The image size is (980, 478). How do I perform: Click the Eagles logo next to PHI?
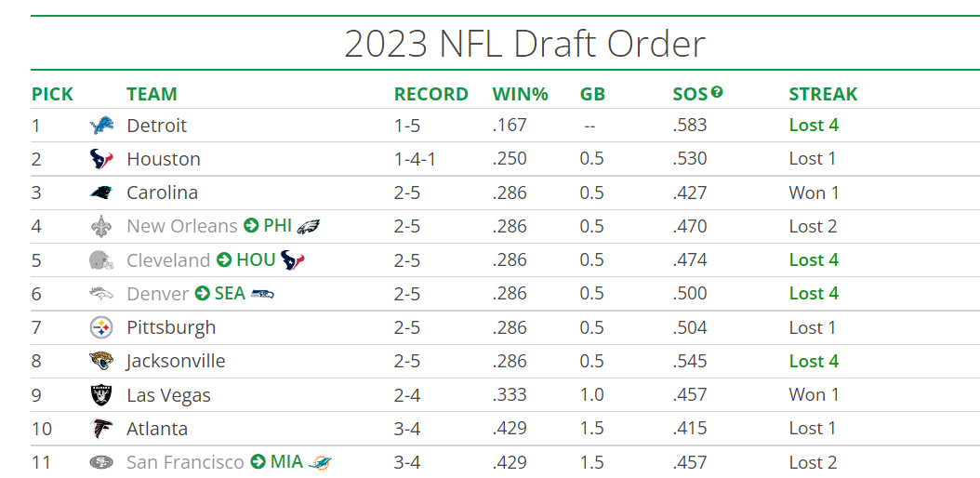309,226
